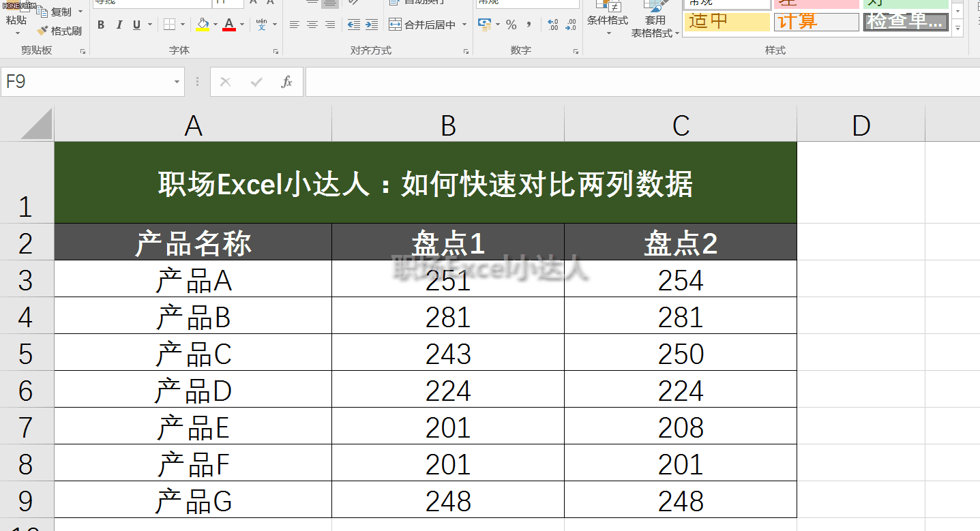Apply comma style
The width and height of the screenshot is (980, 531).
[529, 25]
